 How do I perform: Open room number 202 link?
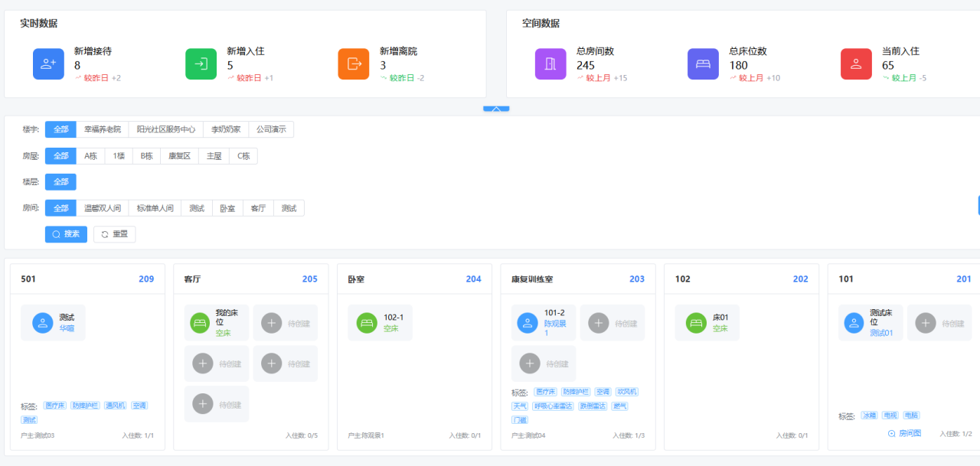coord(801,279)
